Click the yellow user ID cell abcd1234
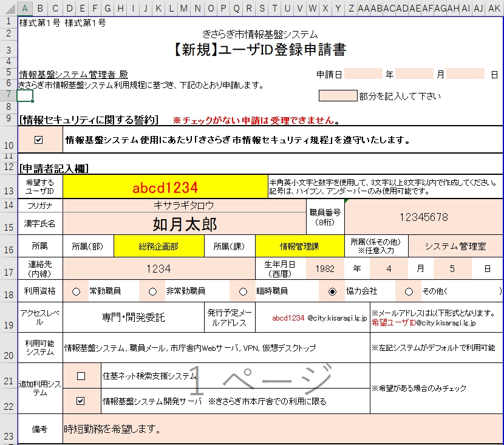This screenshot has width=504, height=445. 165,186
